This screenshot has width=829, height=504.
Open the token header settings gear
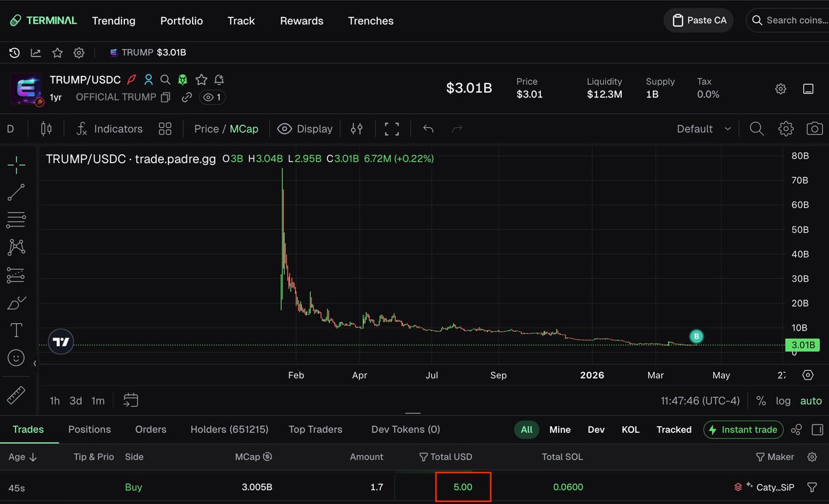pos(781,88)
